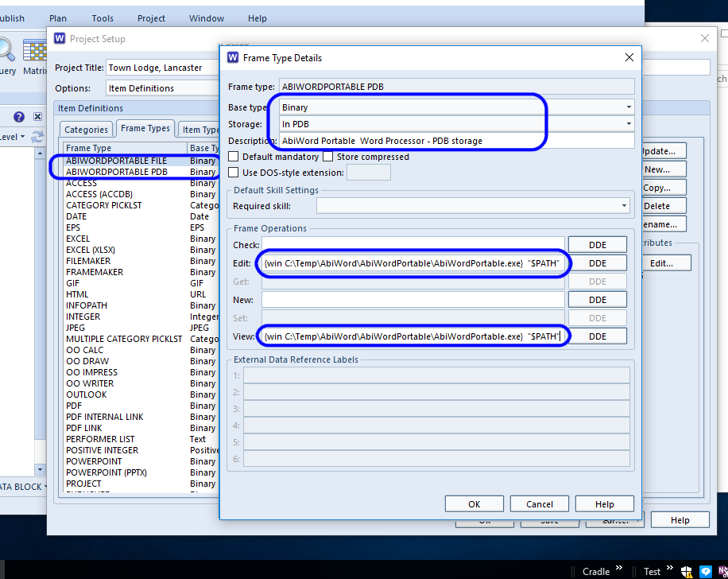
Task: Click the Description text field
Action: pyautogui.click(x=456, y=141)
